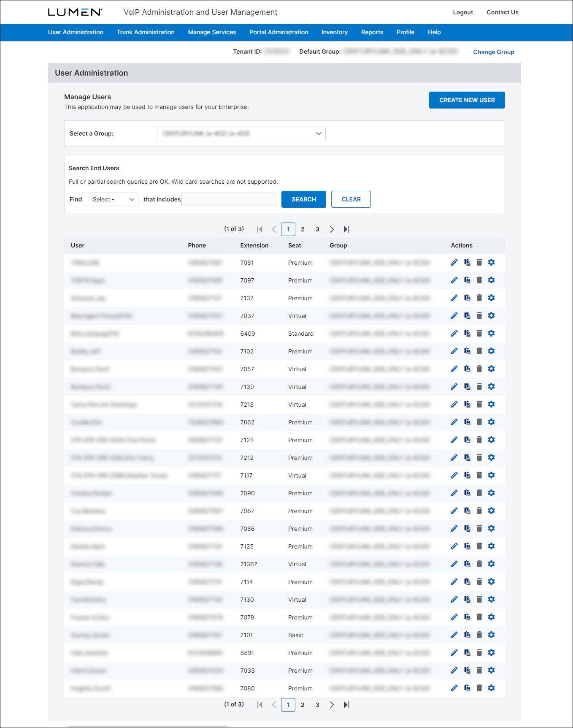Open settings gear for extension 7139
This screenshot has width=573, height=728.
click(x=491, y=387)
